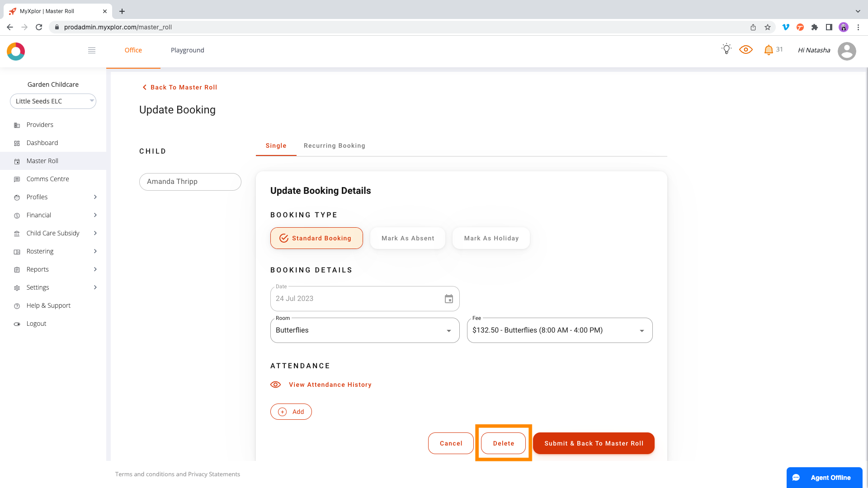The image size is (868, 488).
Task: Click the lightbulb tips icon
Action: tap(726, 49)
